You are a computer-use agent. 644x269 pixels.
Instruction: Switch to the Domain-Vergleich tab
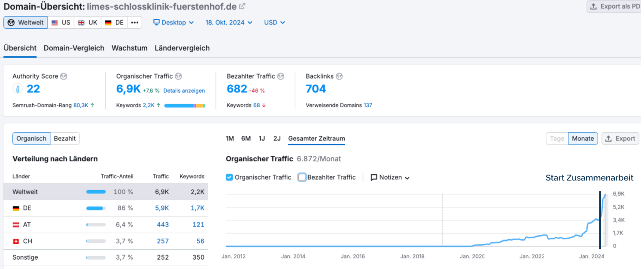pyautogui.click(x=74, y=48)
